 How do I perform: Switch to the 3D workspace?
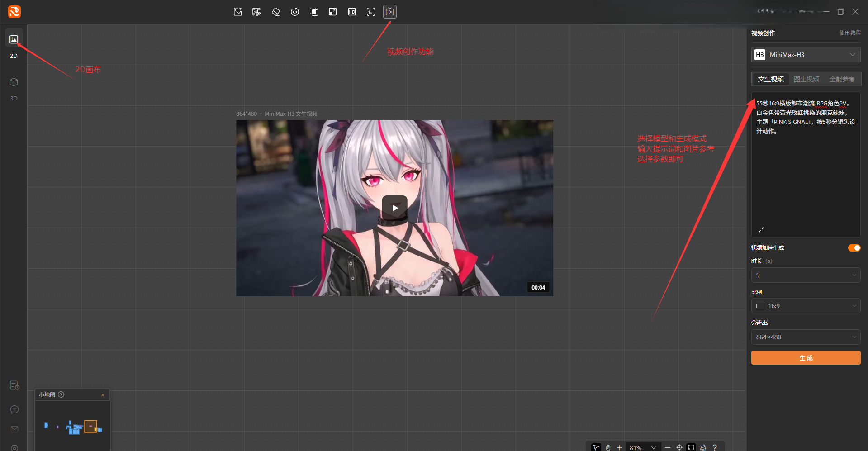point(14,88)
